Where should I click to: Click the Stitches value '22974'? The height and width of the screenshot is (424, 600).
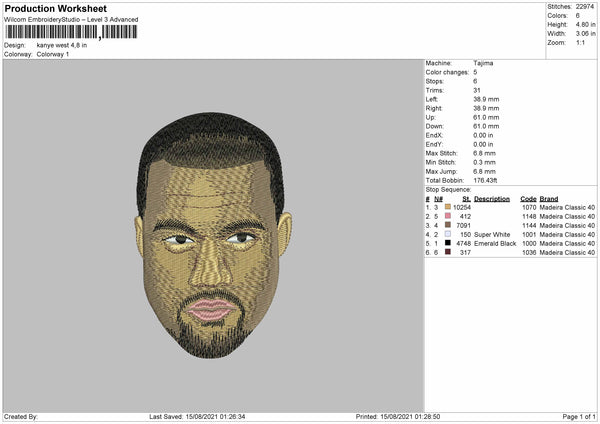pyautogui.click(x=585, y=7)
